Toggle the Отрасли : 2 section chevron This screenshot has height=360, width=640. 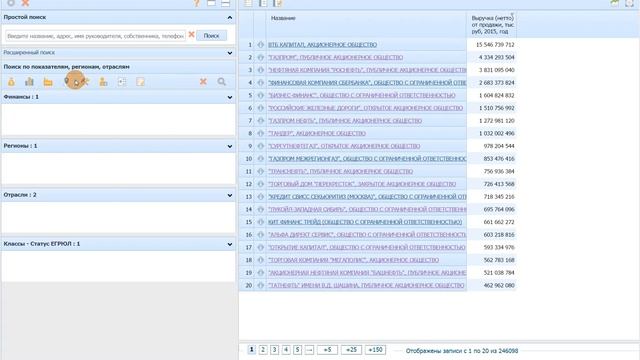(230, 195)
